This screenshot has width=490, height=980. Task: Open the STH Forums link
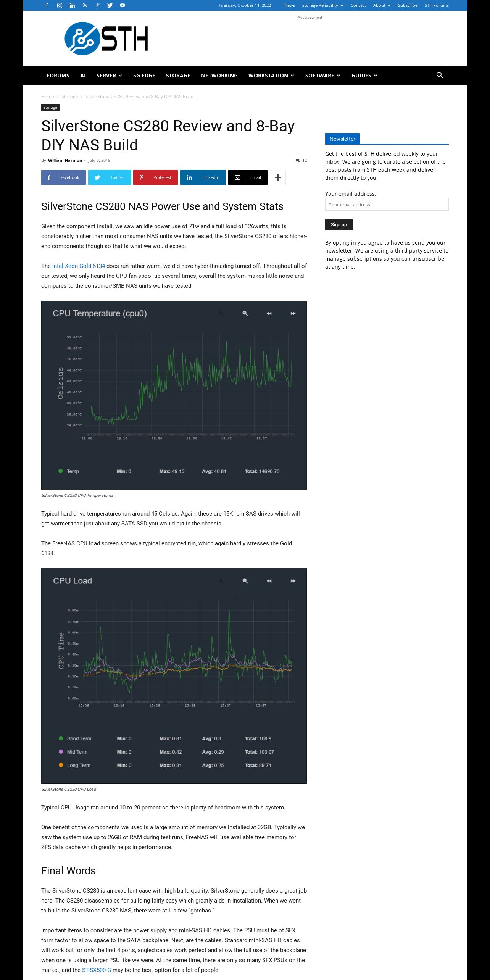click(437, 5)
